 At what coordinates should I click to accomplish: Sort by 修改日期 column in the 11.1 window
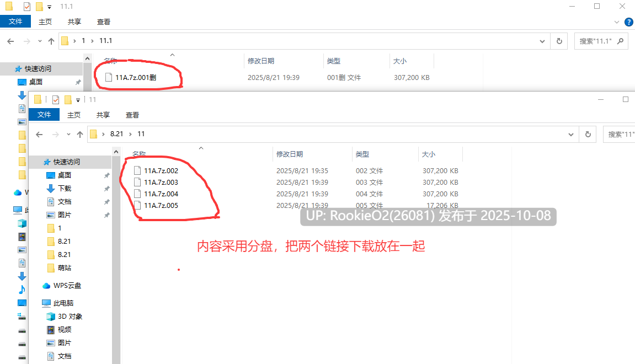261,61
